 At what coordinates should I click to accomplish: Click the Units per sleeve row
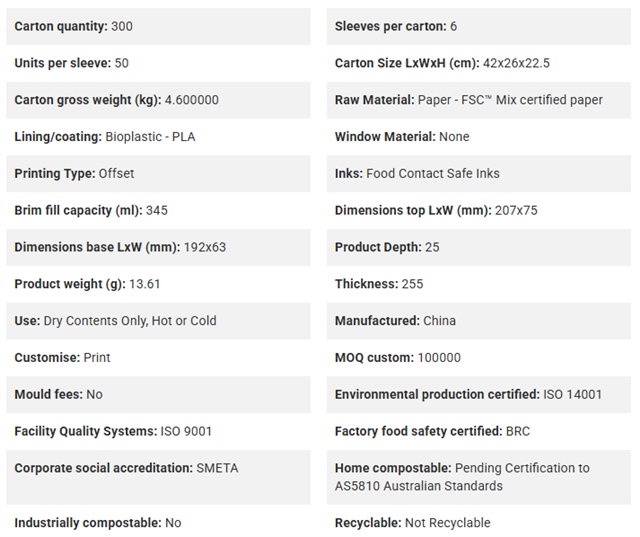pyautogui.click(x=158, y=63)
